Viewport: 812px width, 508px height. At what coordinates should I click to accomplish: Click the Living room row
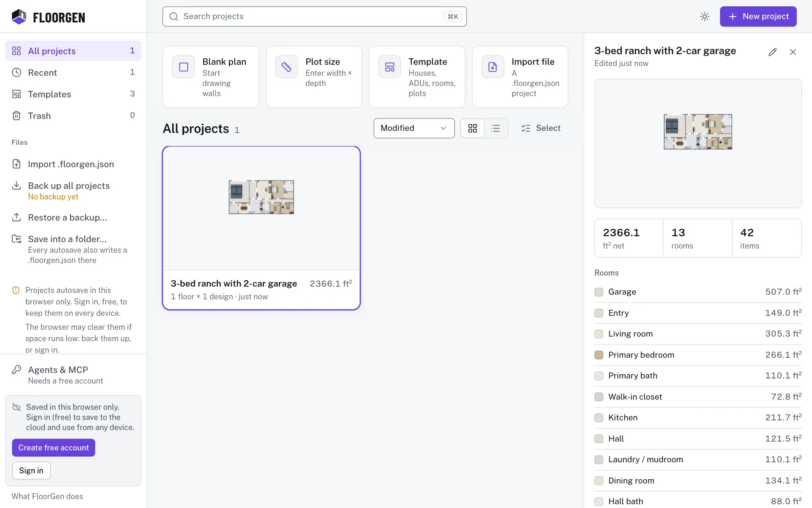698,334
